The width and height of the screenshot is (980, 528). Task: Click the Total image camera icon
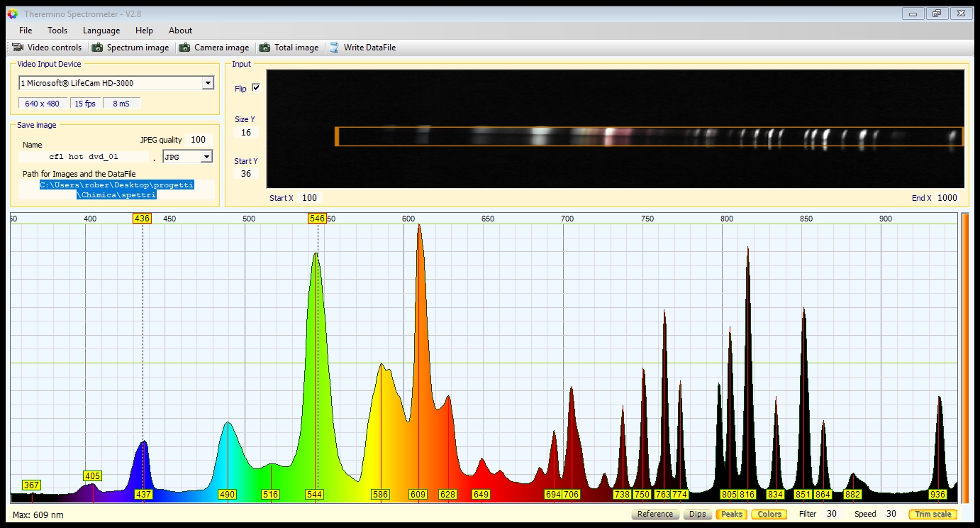point(265,48)
